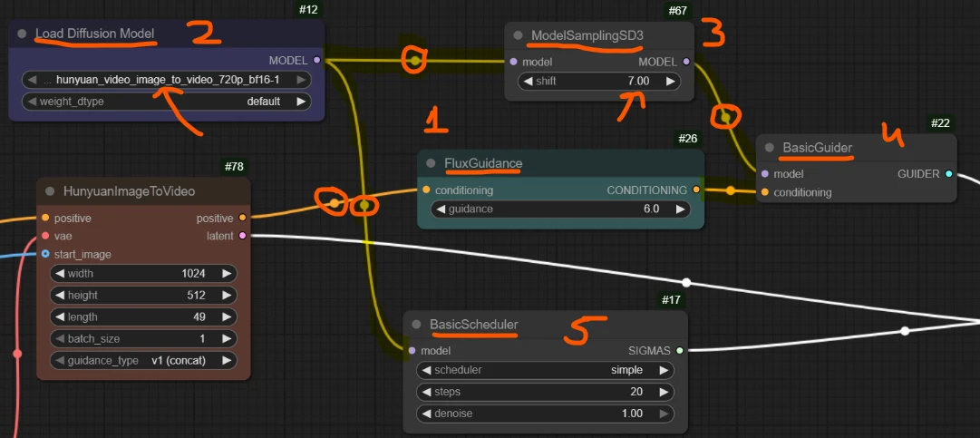980x438 pixels.
Task: Click the FluxGuidance node title
Action: pyautogui.click(x=482, y=163)
